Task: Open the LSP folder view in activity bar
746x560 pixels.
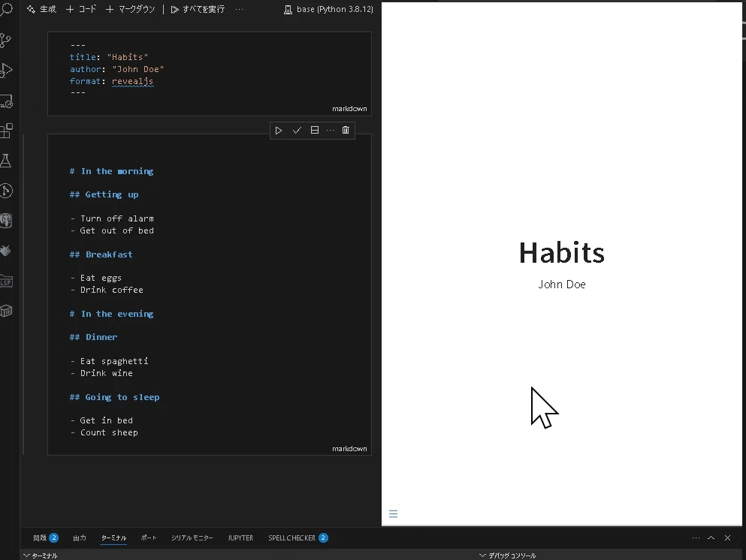Action: point(6,281)
